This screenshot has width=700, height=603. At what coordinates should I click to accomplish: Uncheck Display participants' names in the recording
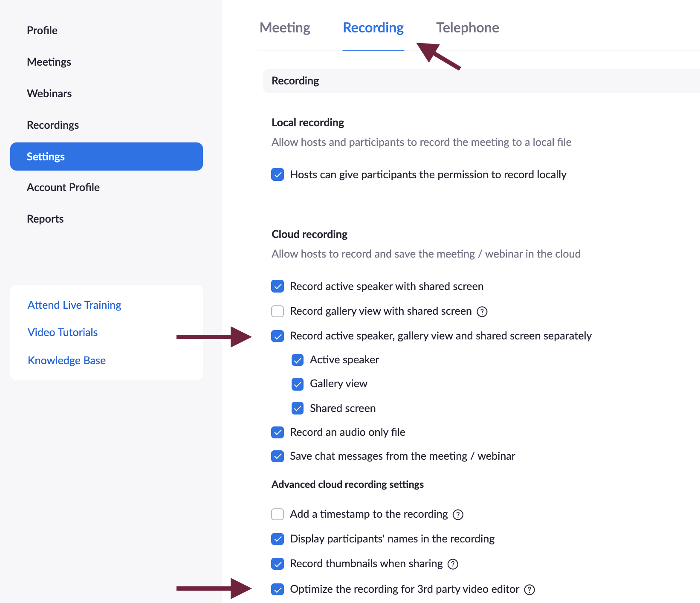278,539
